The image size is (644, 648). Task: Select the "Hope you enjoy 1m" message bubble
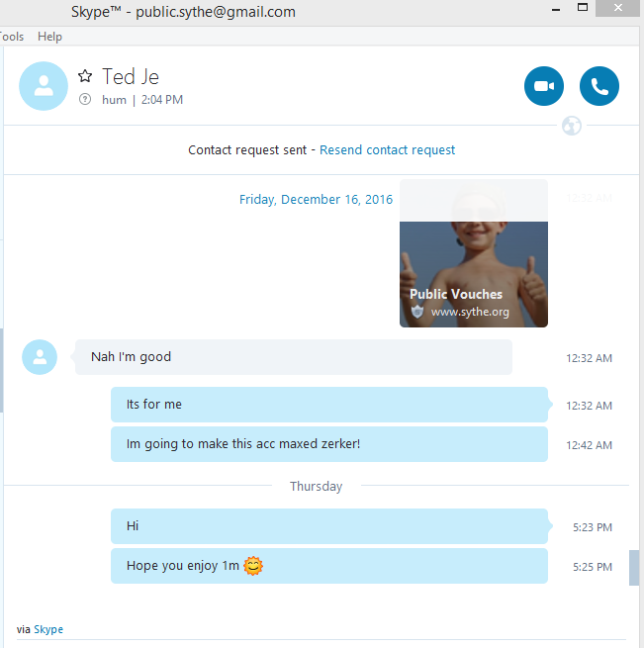(x=329, y=566)
